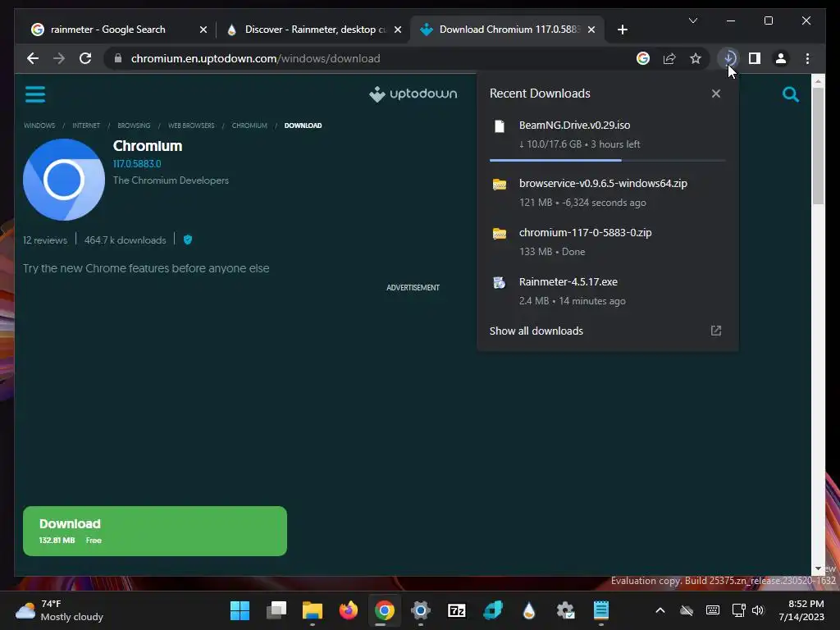Go to INTERNET breadcrumb link
The height and width of the screenshot is (630, 840).
tap(85, 126)
